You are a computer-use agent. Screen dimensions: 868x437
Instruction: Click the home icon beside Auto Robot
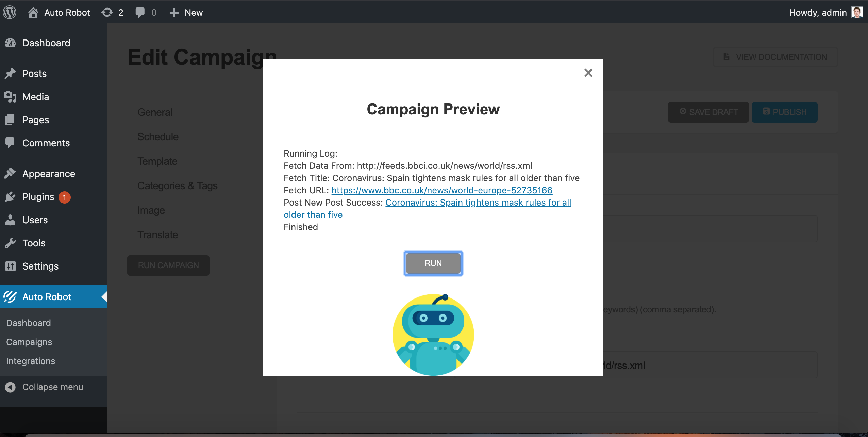pos(33,13)
